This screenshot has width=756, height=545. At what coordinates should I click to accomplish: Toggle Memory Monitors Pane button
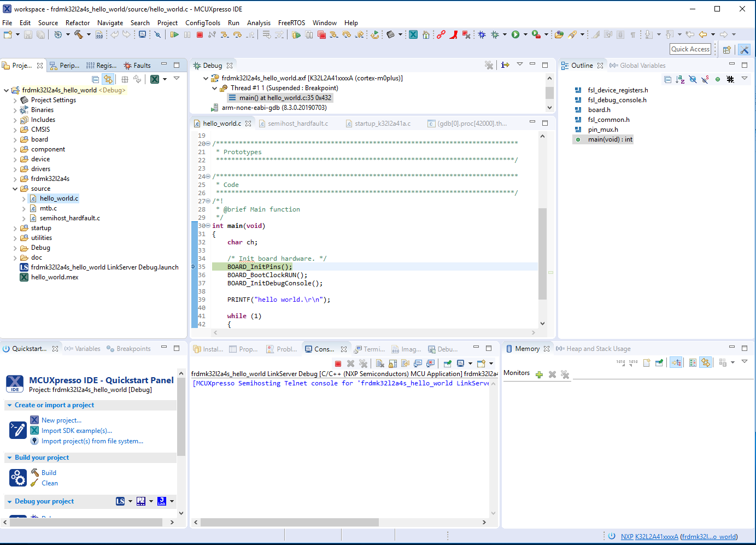tap(676, 362)
